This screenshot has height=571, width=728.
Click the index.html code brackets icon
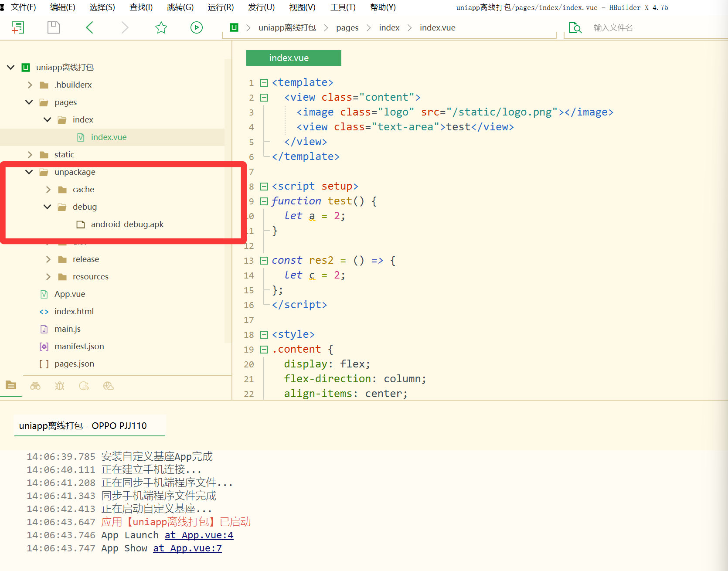[x=44, y=312]
